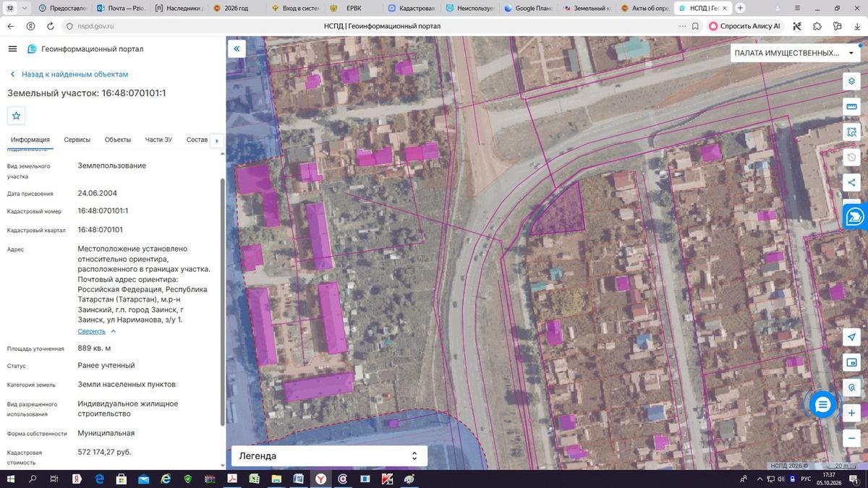Select the ruler measurement tool
Screen dimensions: 868x488
[x=851, y=106]
